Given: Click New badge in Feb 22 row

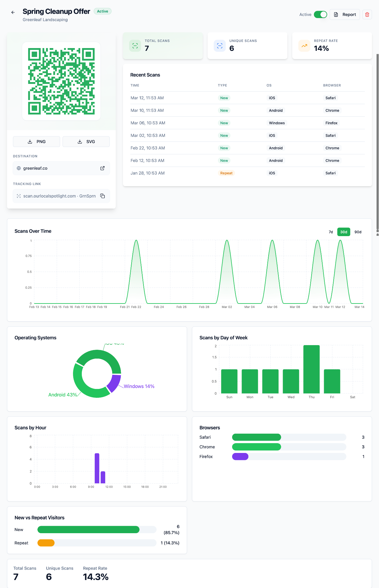Looking at the screenshot, I should [x=224, y=148].
